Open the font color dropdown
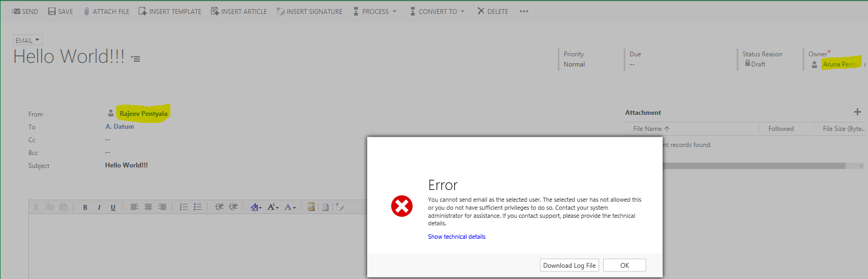The width and height of the screenshot is (868, 279). click(290, 207)
